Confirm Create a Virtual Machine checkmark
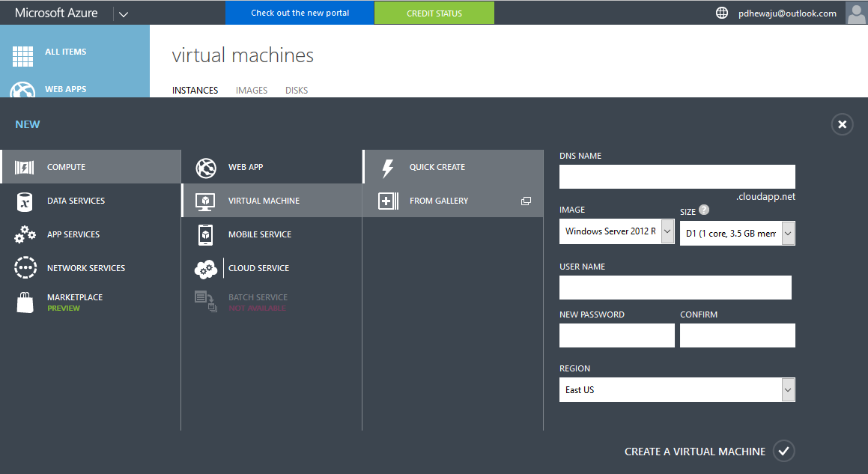This screenshot has height=474, width=868. [783, 451]
